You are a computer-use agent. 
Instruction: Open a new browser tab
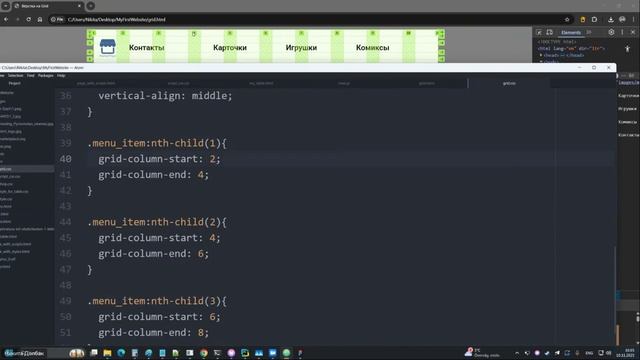91,6
